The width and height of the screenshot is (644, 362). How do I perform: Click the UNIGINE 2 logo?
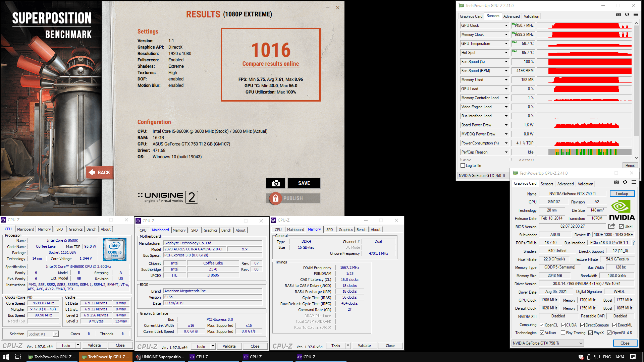pos(168,197)
